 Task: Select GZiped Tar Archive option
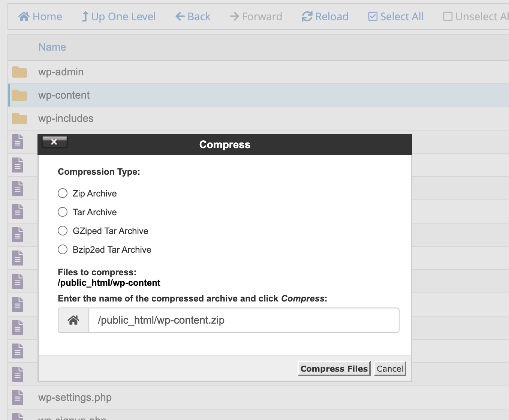(x=63, y=231)
